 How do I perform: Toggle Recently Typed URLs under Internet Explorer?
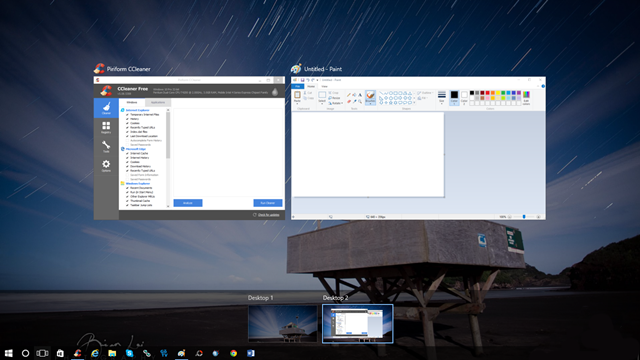(127, 127)
